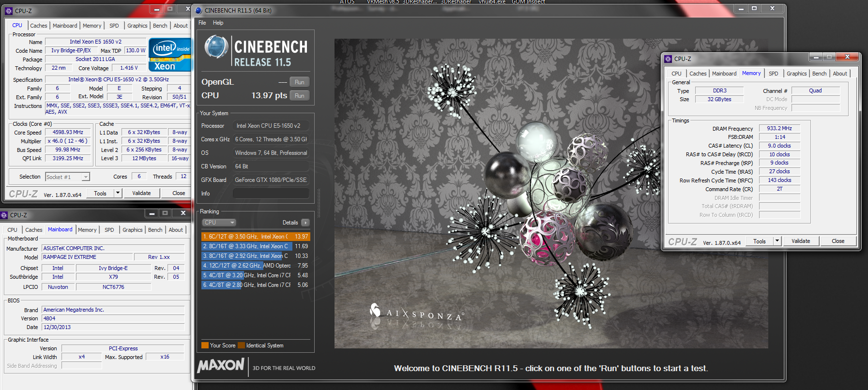Click the Cinebench panel splitter handle

(319, 203)
